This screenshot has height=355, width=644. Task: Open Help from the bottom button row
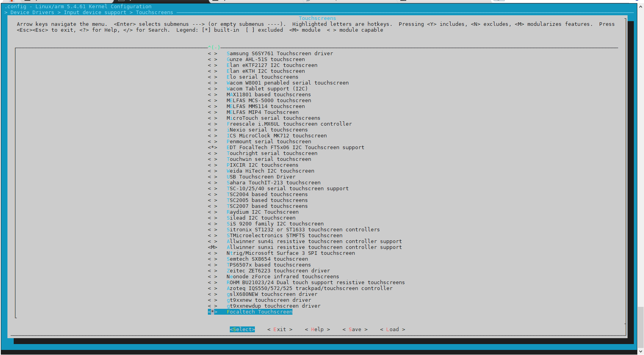(x=317, y=330)
